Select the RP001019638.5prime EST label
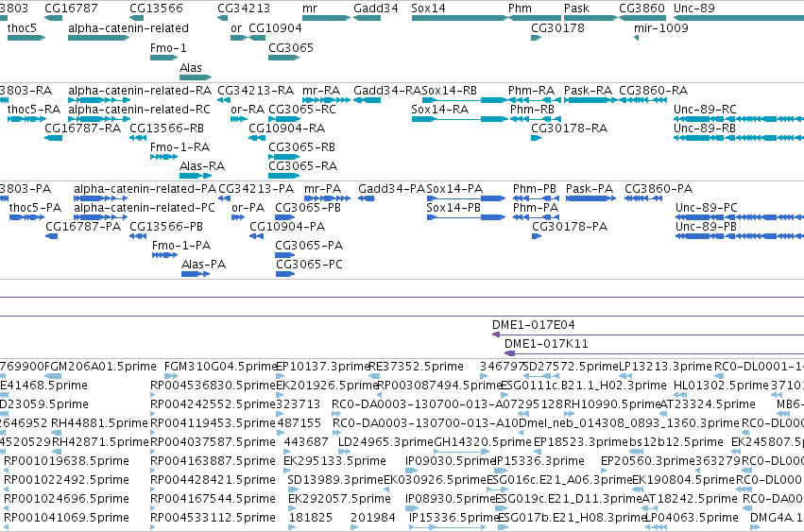The image size is (804, 532). pyautogui.click(x=66, y=461)
